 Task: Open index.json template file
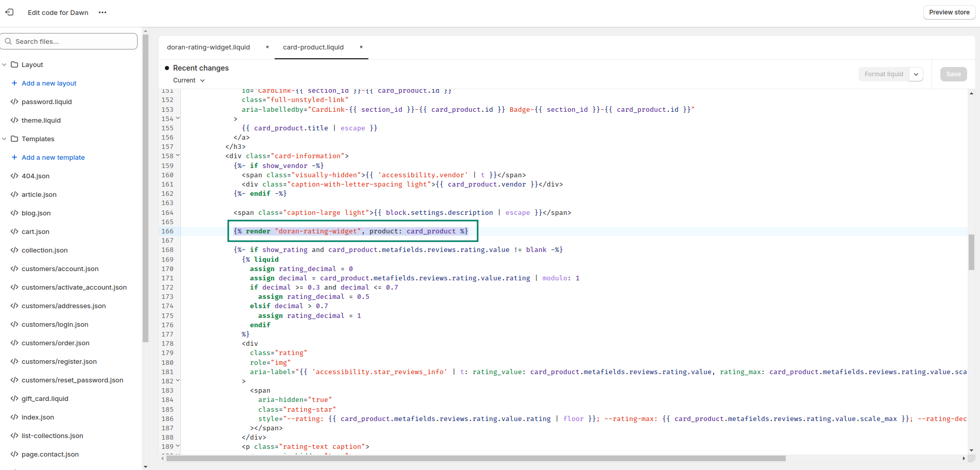(x=38, y=417)
